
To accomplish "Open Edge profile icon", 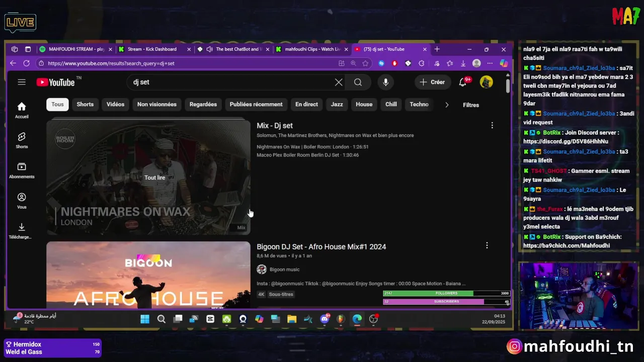I will tap(476, 63).
